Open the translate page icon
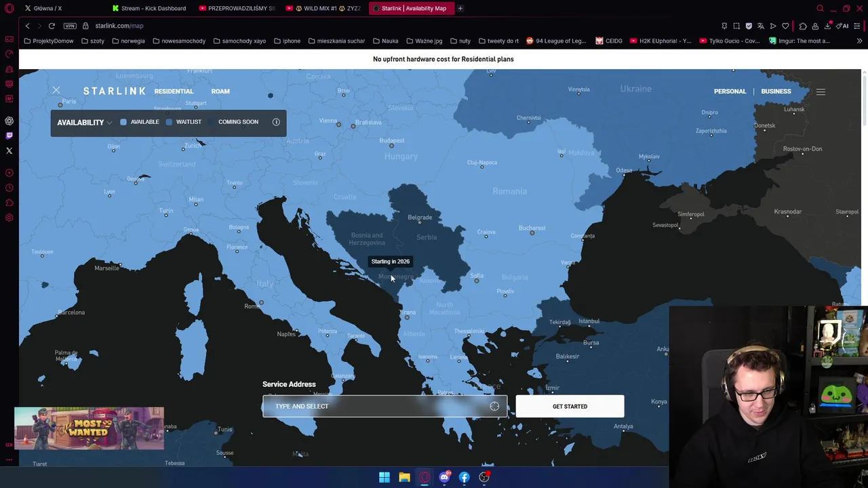The image size is (868, 488). click(761, 26)
